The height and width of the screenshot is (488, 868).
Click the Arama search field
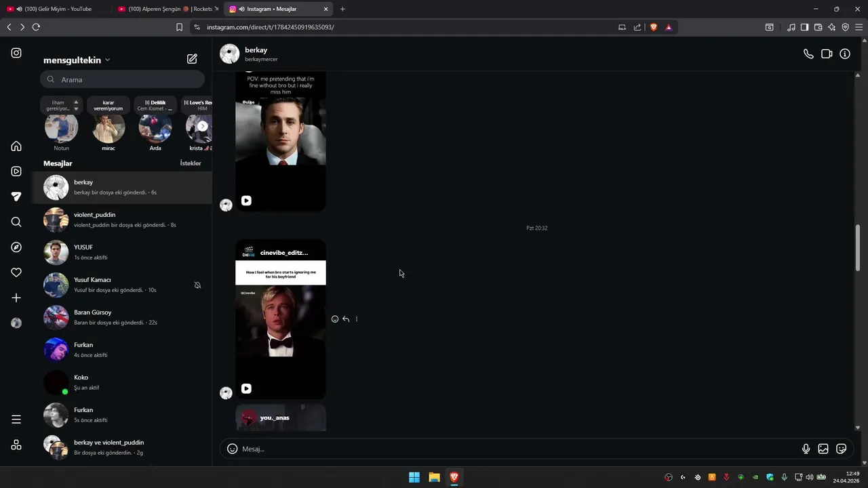[x=122, y=79]
